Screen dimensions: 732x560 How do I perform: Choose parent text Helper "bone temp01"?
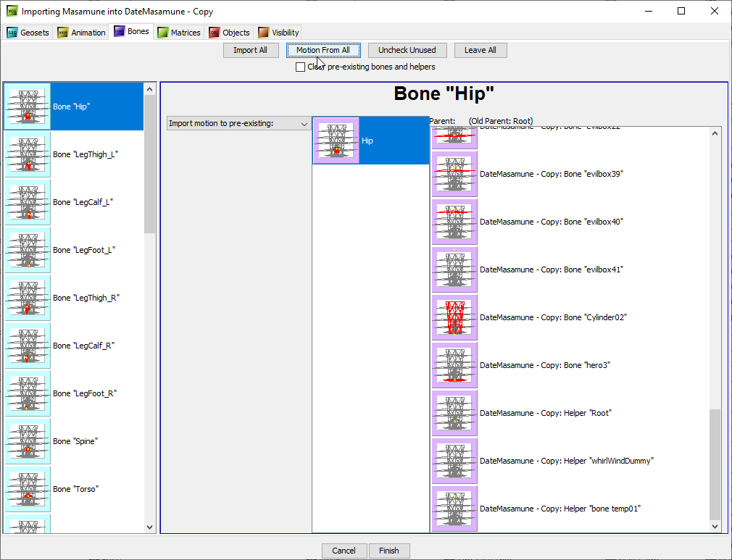(560, 509)
